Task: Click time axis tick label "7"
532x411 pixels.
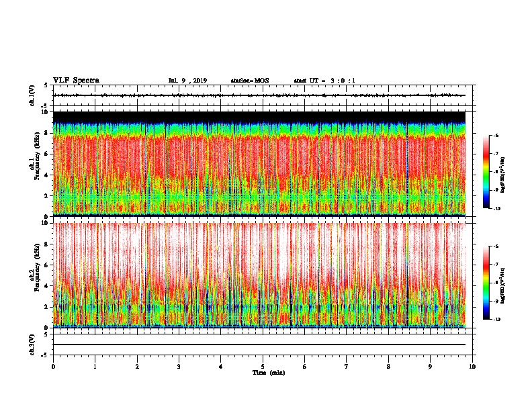Action: [x=347, y=367]
